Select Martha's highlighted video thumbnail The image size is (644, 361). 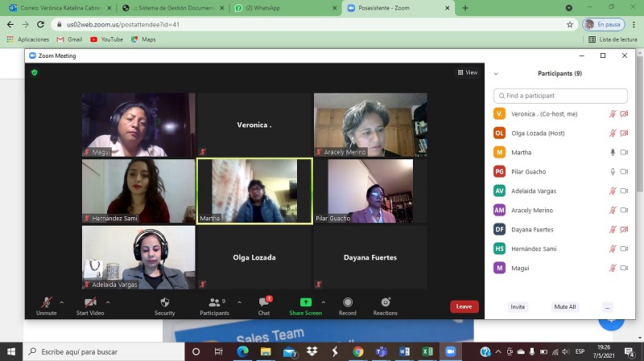(x=254, y=191)
